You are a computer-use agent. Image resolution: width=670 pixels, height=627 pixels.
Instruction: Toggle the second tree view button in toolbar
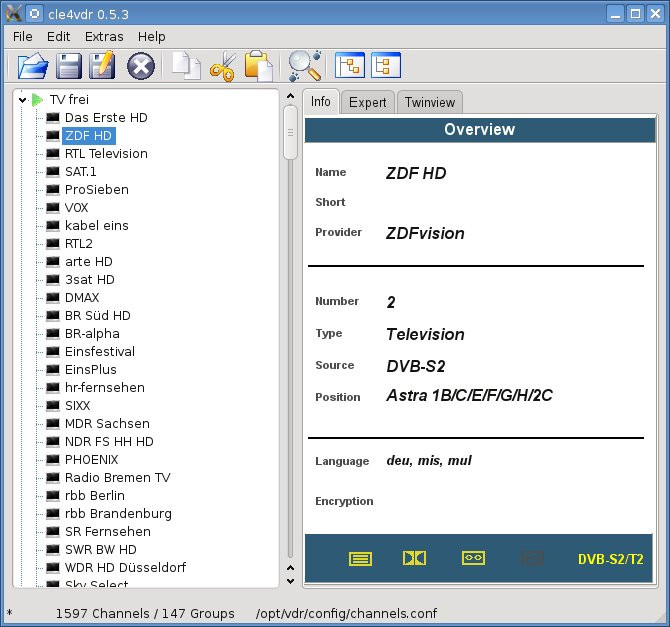(x=385, y=66)
